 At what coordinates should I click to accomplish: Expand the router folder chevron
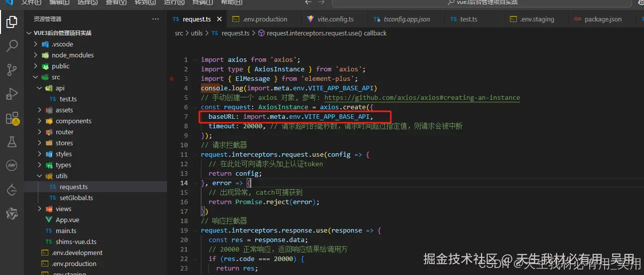(39, 132)
